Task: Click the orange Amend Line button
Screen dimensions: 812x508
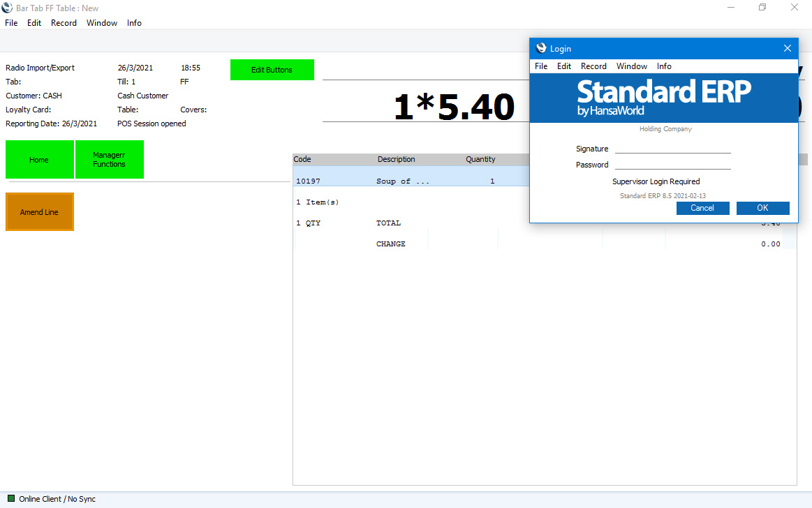Action: (39, 212)
